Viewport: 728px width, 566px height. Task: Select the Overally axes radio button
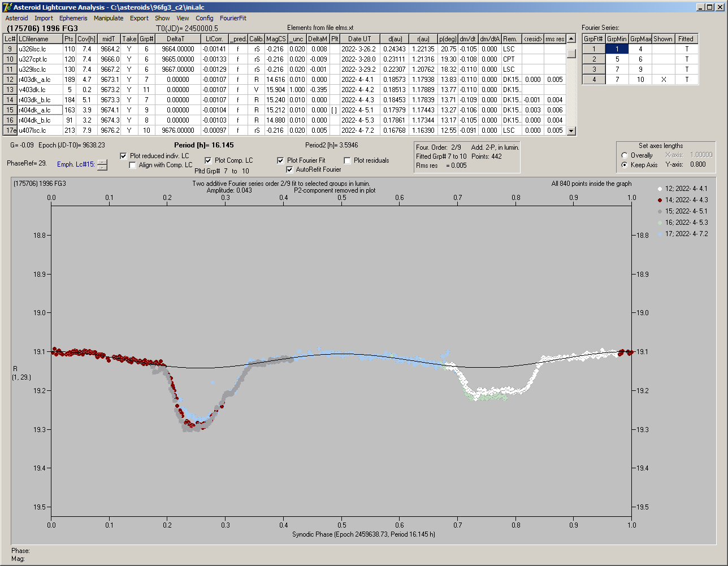tap(625, 155)
